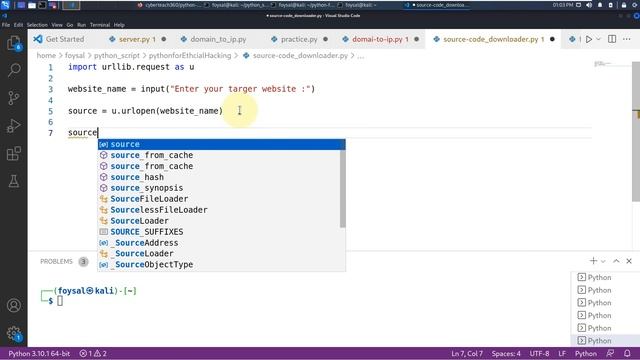Click Spaces: 4 indentation status
Screen dimensions: 640x360
click(506, 353)
